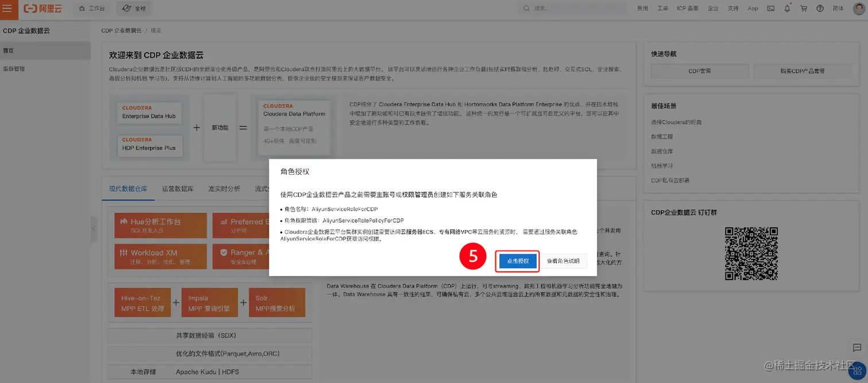The image size is (868, 383).
Task: Open the 数据仓库 scenario link
Action: [662, 151]
